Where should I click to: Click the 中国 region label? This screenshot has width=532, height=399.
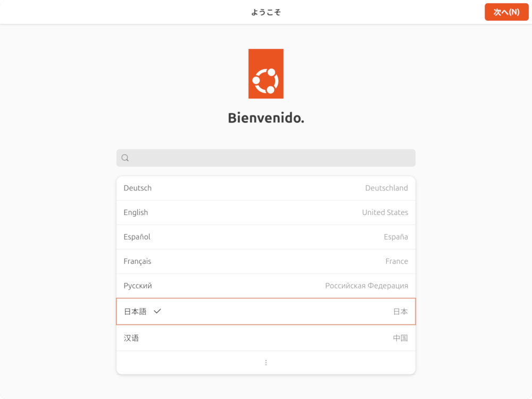tap(400, 338)
